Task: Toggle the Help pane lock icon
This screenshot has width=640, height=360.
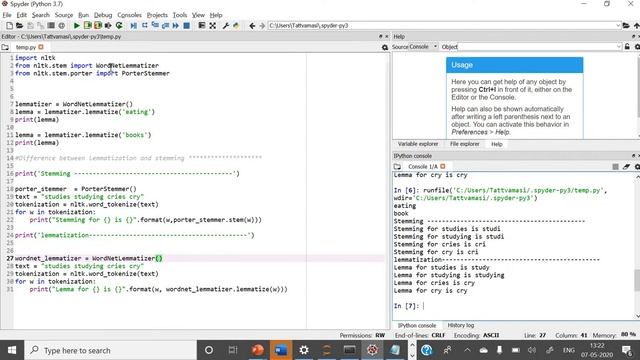Action: (627, 47)
